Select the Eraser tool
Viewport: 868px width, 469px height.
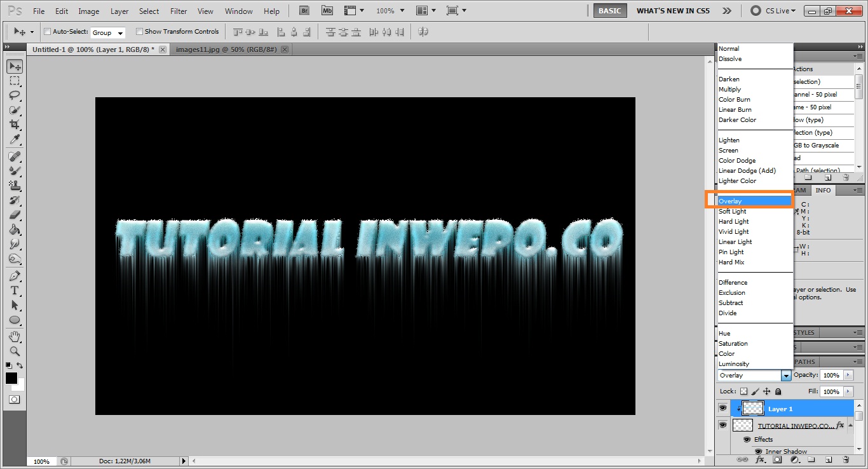pyautogui.click(x=15, y=215)
